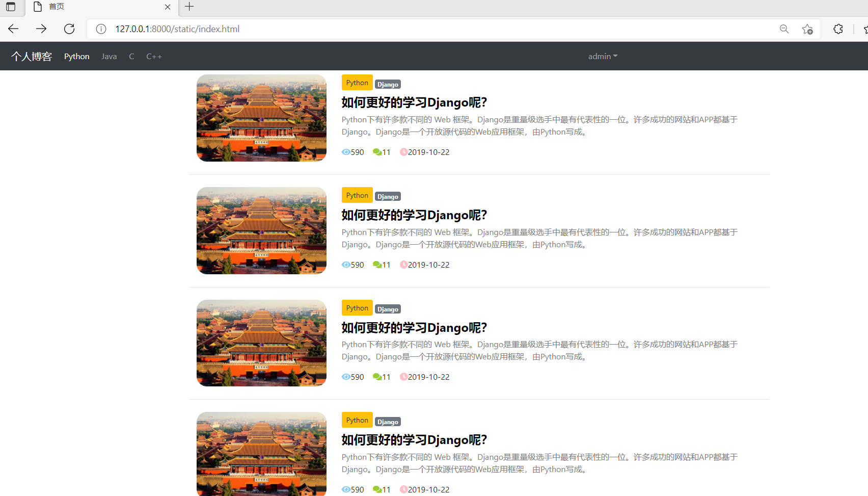The width and height of the screenshot is (868, 496).
Task: Click the clock date icon on first article
Action: [403, 152]
